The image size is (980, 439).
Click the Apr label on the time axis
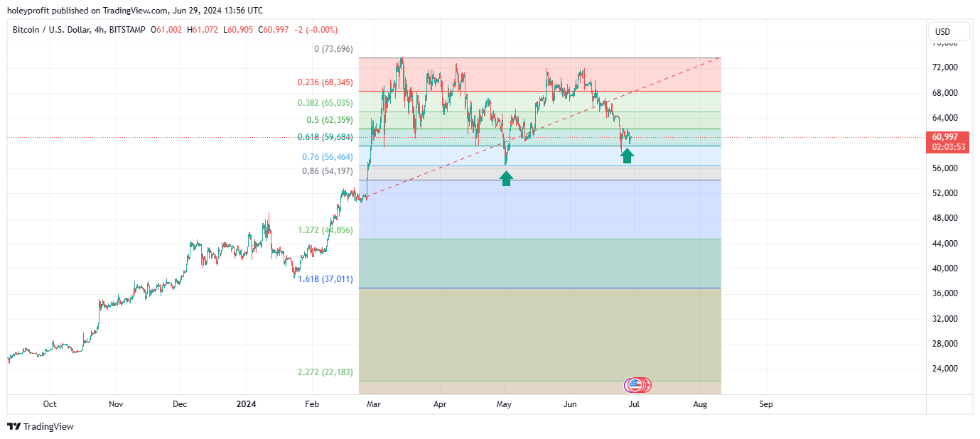tap(440, 404)
